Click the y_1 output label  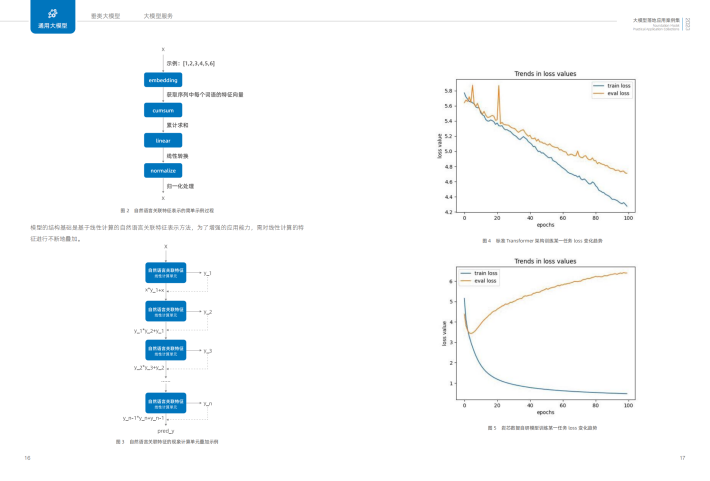click(x=207, y=273)
